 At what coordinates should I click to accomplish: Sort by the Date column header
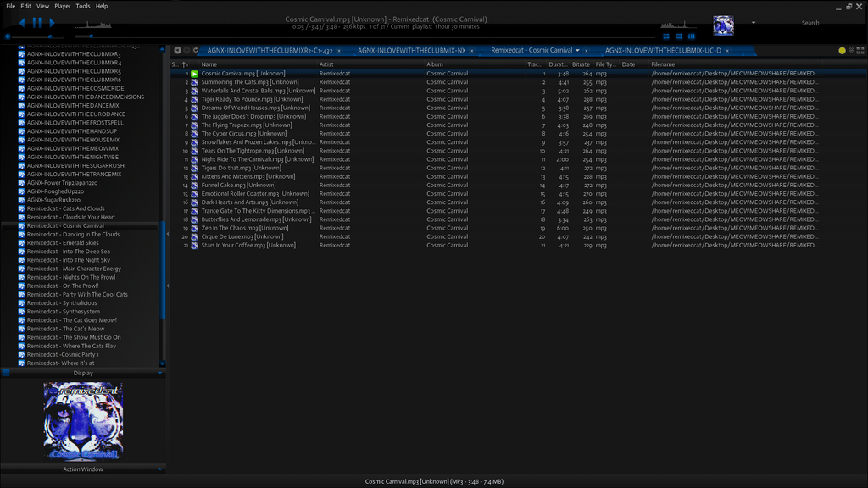pyautogui.click(x=634, y=64)
